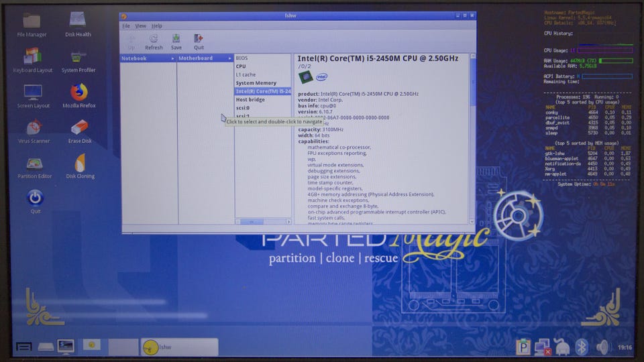644x362 pixels.
Task: Open the Help menu in lshw
Action: pyautogui.click(x=156, y=25)
